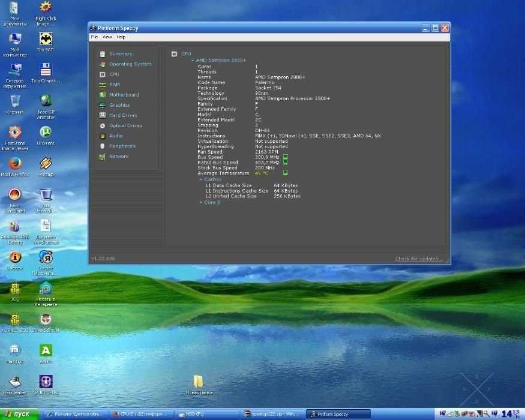Click the 45 °C temperature value
The width and height of the screenshot is (525, 420).
click(x=262, y=173)
